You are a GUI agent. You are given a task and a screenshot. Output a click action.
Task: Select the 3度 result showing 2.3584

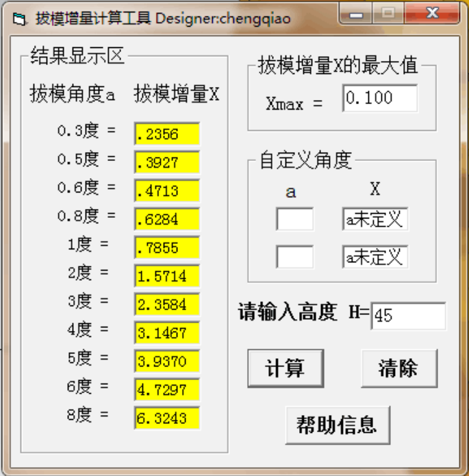[x=167, y=304]
